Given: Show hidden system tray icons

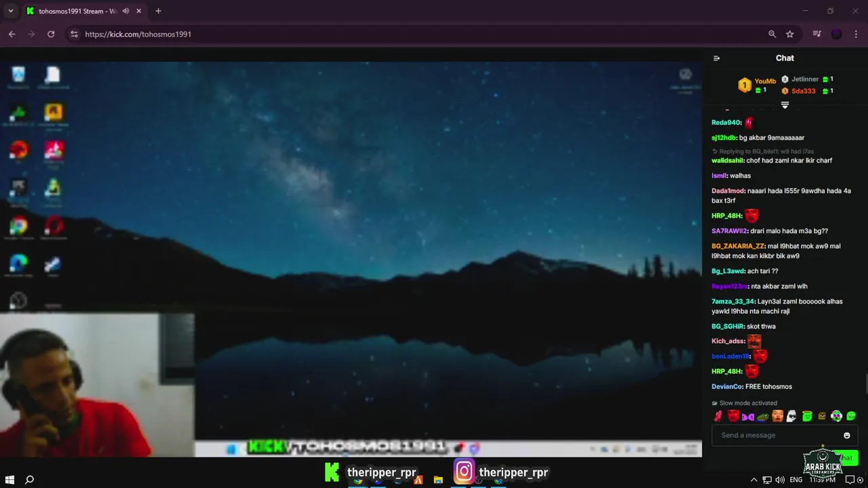Looking at the screenshot, I should coord(753,480).
